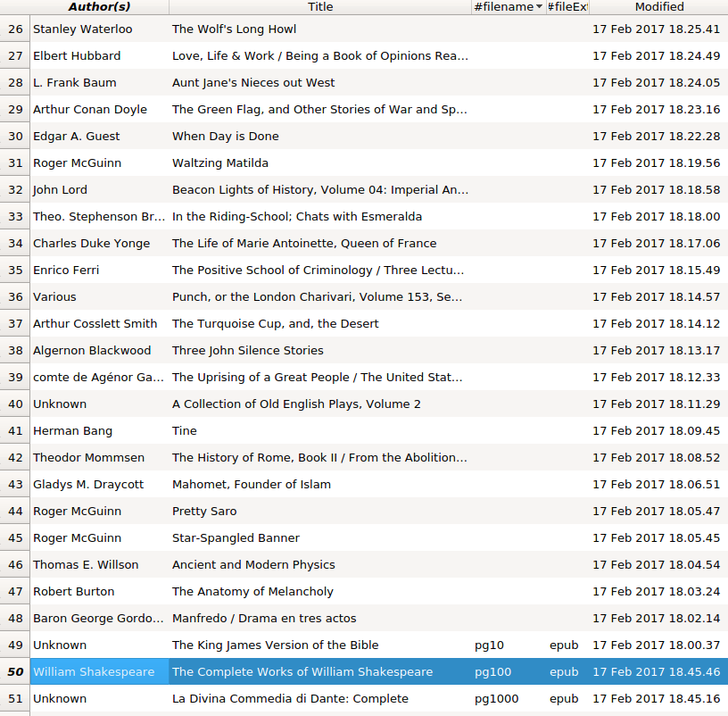Select row number 26 header
The height and width of the screenshot is (716, 728).
15,29
